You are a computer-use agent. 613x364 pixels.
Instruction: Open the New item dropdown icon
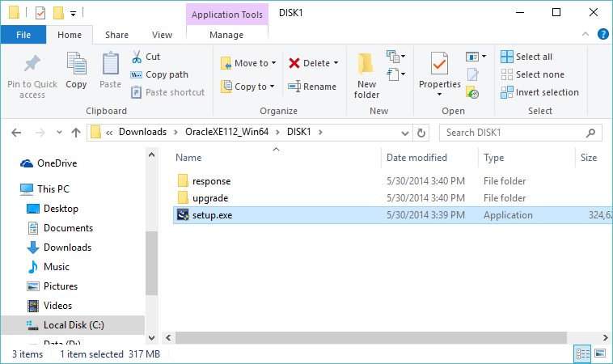pos(395,57)
